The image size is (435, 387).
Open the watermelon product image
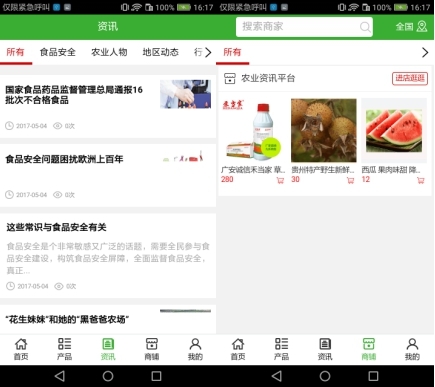pos(394,130)
